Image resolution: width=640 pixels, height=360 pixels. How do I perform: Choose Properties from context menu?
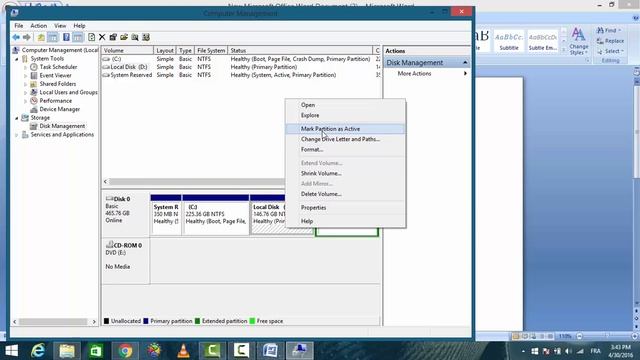(x=345, y=208)
